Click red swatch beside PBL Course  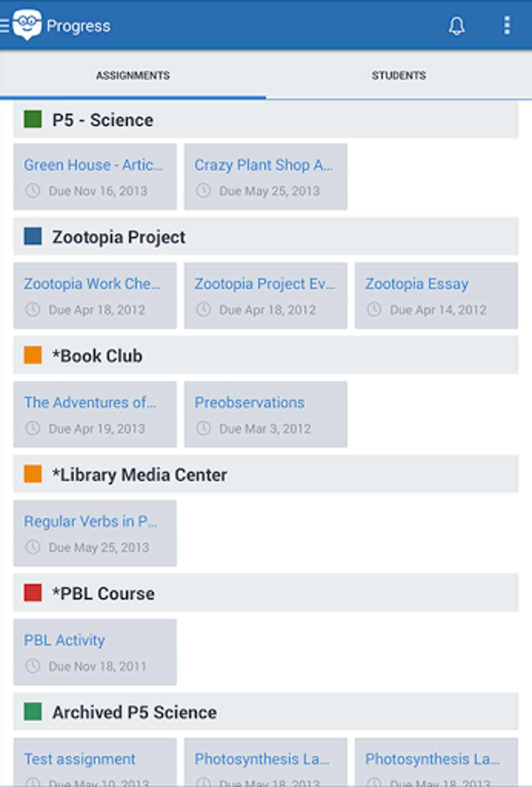(33, 593)
